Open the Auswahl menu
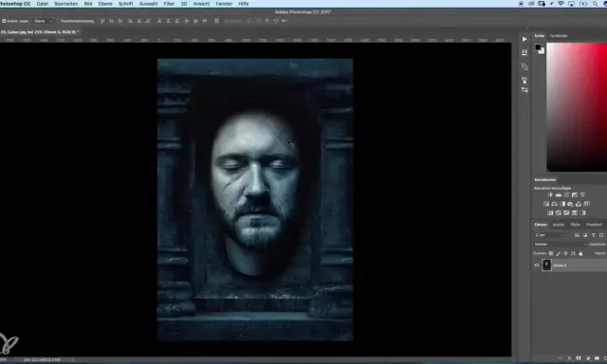This screenshot has width=607, height=364. coord(148,4)
